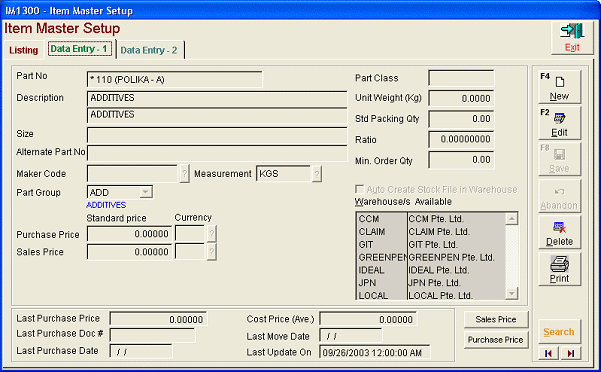Select the GIT Pte. Ltd. warehouse row
Image resolution: width=601 pixels, height=372 pixels.
coord(431,244)
